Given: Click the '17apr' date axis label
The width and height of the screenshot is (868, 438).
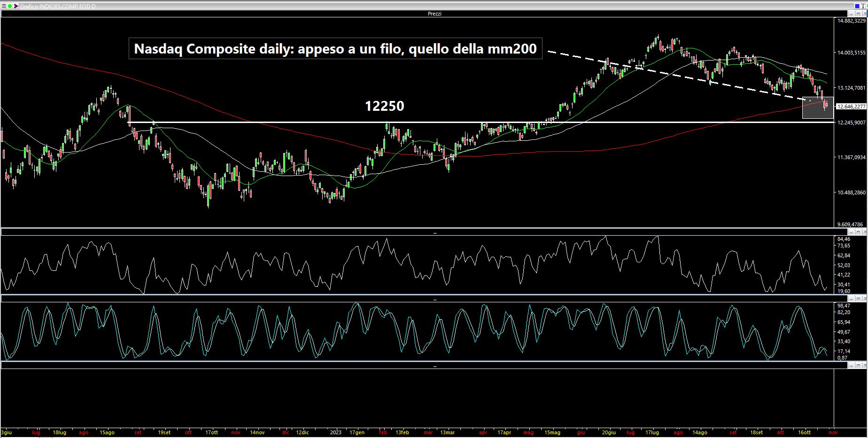Looking at the screenshot, I should [x=504, y=432].
